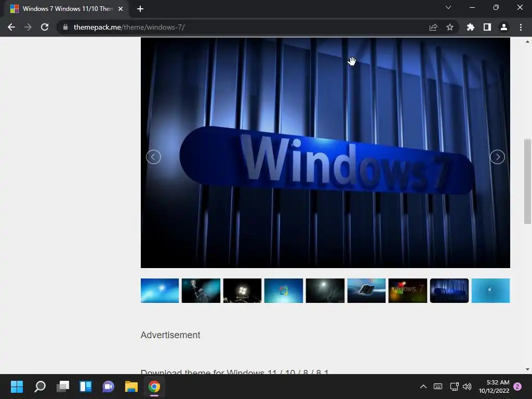Click the Advertisement heading text
Image resolution: width=532 pixels, height=399 pixels.
coord(170,335)
